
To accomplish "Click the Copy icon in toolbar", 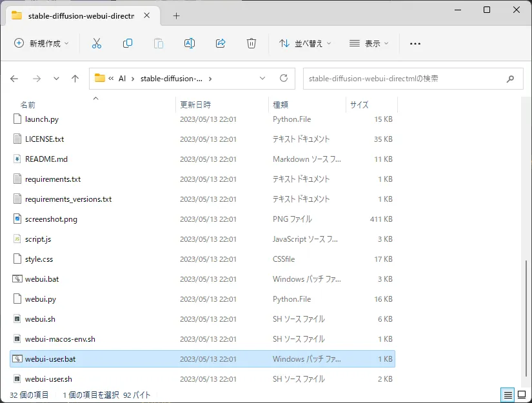I will click(128, 43).
